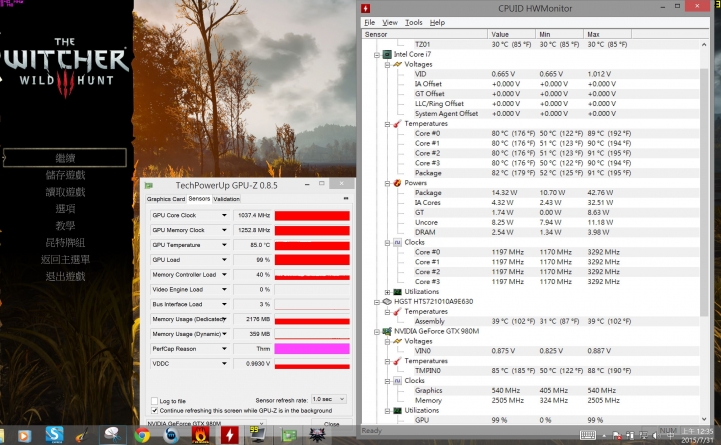Select 退出遊戲 in the Witcher menu
721x445 pixels.
tap(65, 276)
